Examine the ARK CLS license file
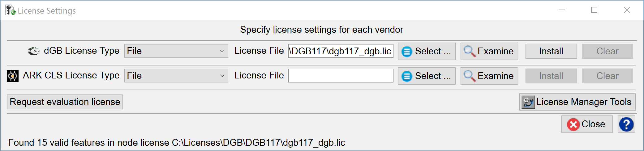Image resolution: width=644 pixels, height=151 pixels. [x=489, y=76]
